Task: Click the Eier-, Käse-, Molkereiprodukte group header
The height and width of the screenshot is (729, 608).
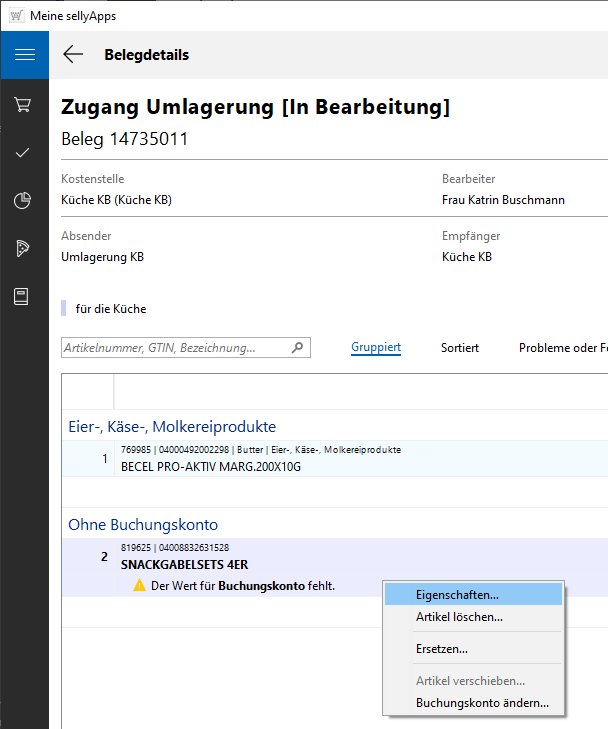Action: [x=172, y=426]
